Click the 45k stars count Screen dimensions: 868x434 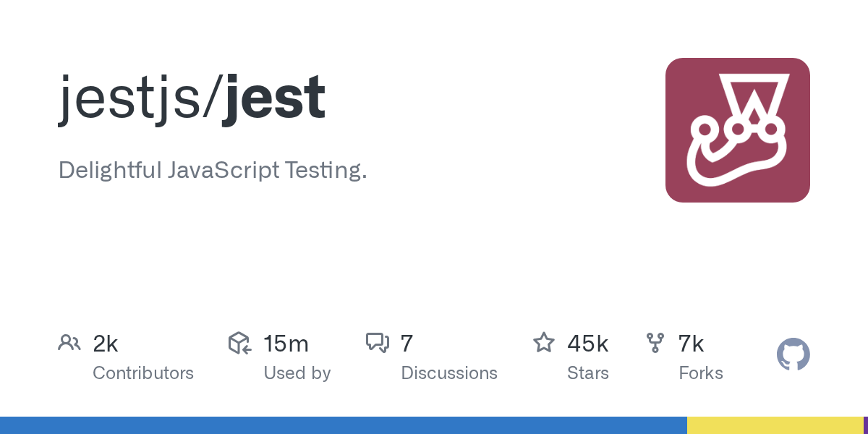[587, 344]
